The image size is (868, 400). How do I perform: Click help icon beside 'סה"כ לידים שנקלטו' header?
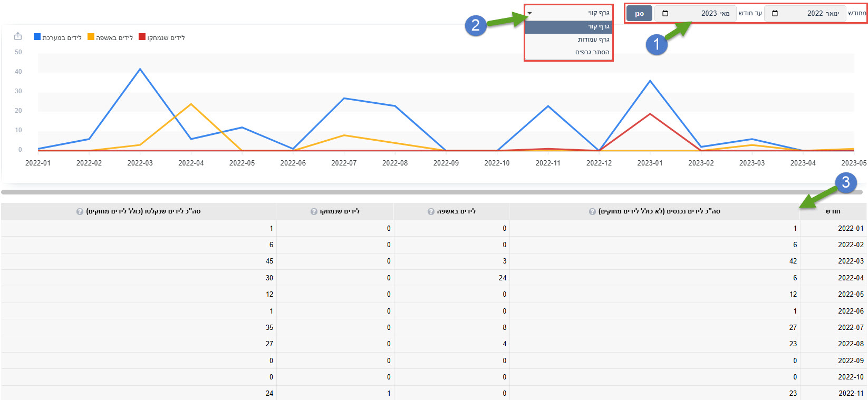[80, 212]
